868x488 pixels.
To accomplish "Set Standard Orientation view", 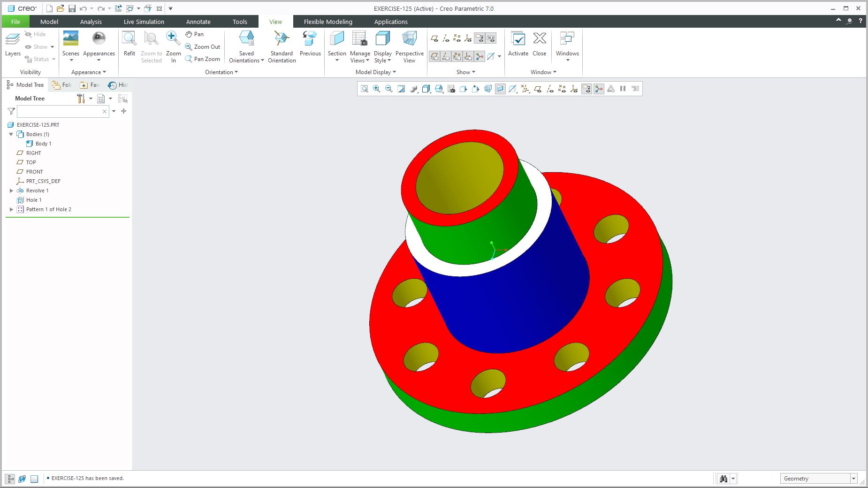I will 282,46.
